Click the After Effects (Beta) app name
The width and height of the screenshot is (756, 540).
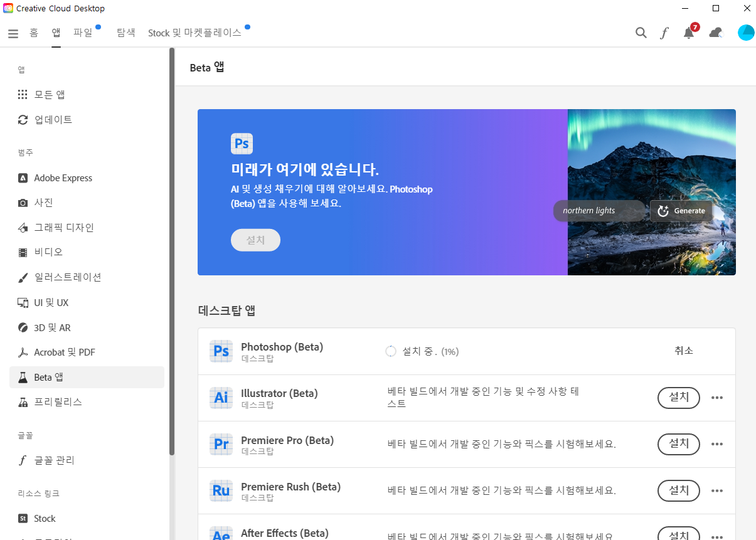click(284, 533)
